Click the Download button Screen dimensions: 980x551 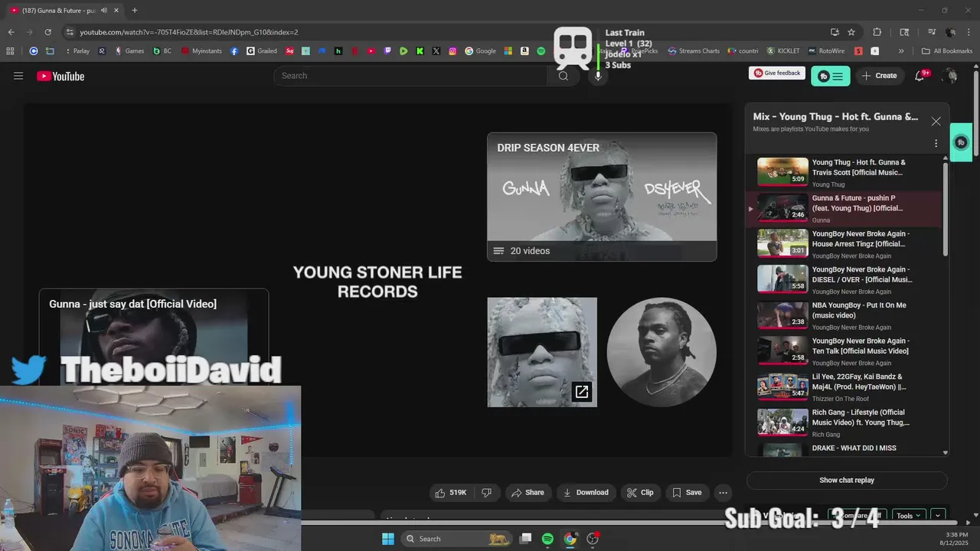586,493
